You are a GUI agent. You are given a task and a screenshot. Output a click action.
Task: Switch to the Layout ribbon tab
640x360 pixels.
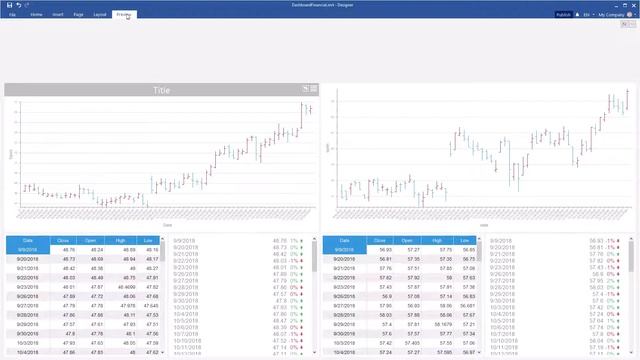tap(100, 14)
